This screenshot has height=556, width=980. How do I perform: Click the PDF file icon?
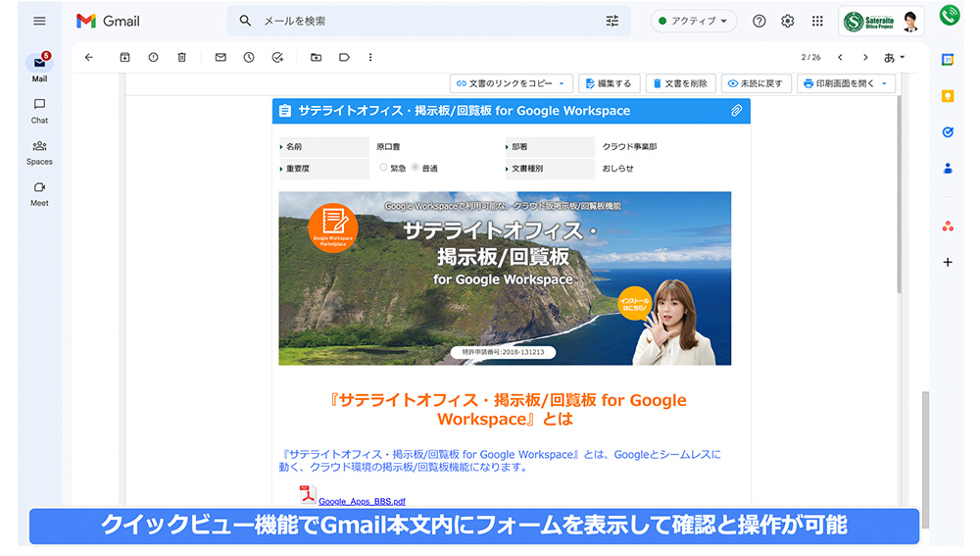[x=308, y=494]
